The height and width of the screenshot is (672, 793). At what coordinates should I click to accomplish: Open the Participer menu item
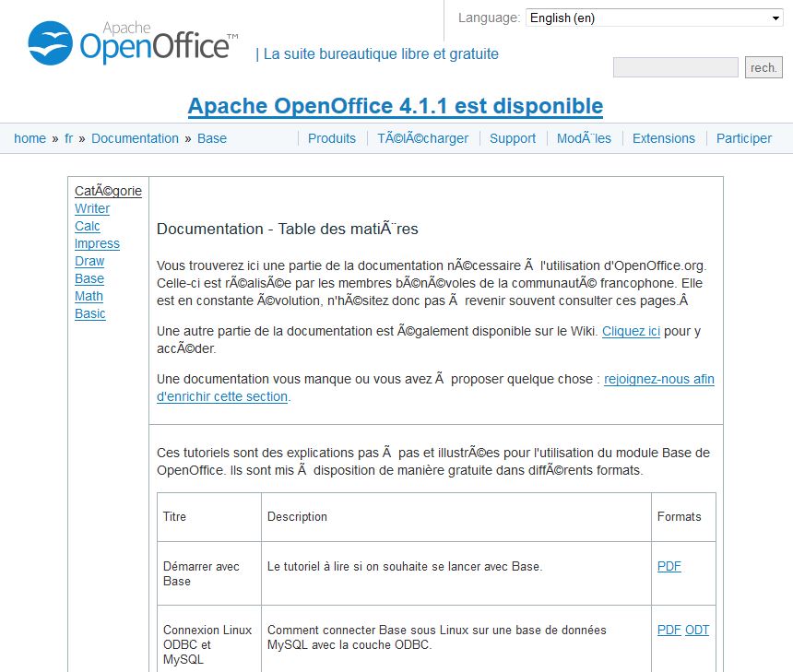pos(744,138)
